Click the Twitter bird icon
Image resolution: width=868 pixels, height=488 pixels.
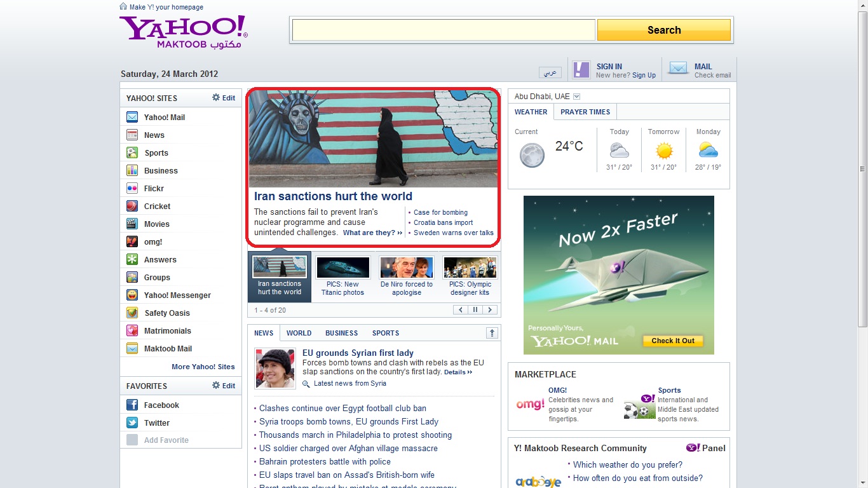pos(132,423)
